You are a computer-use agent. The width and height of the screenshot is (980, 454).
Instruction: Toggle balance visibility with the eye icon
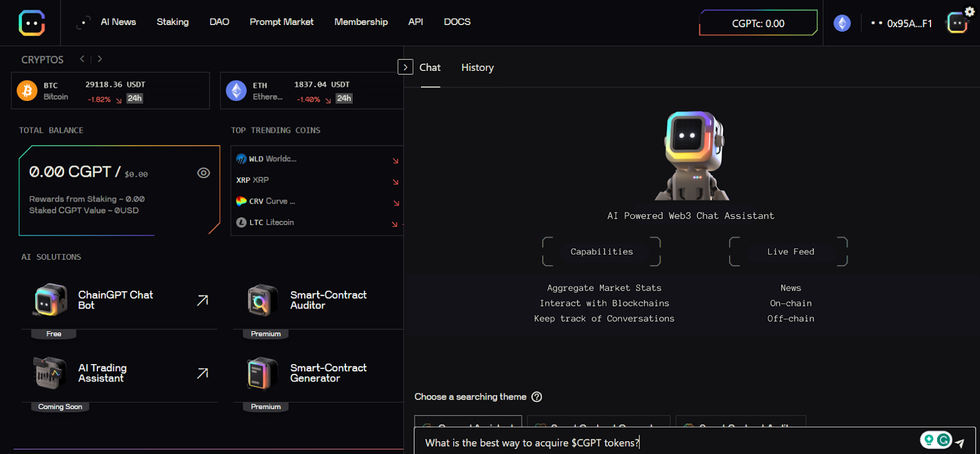point(203,173)
